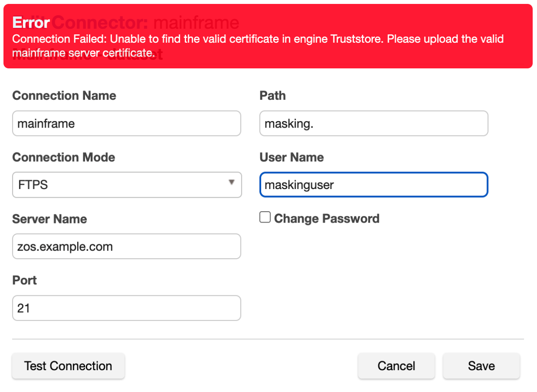Click the User Name label
The height and width of the screenshot is (392, 537).
292,157
